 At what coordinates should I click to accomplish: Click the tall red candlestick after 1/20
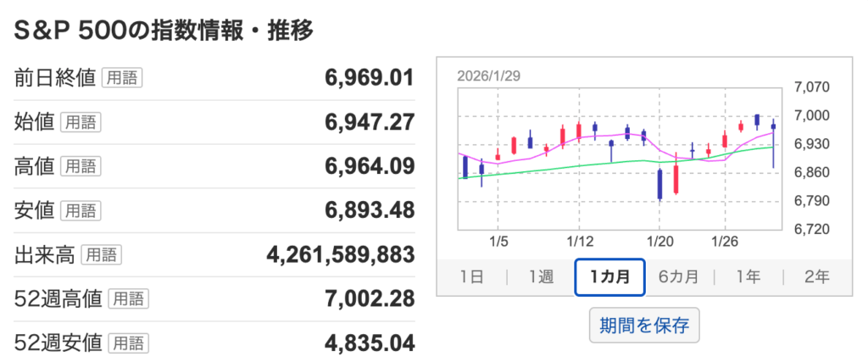click(676, 178)
